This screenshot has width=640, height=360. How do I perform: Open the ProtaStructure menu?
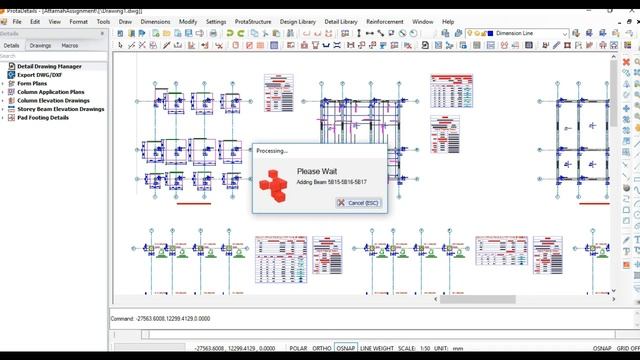(253, 22)
